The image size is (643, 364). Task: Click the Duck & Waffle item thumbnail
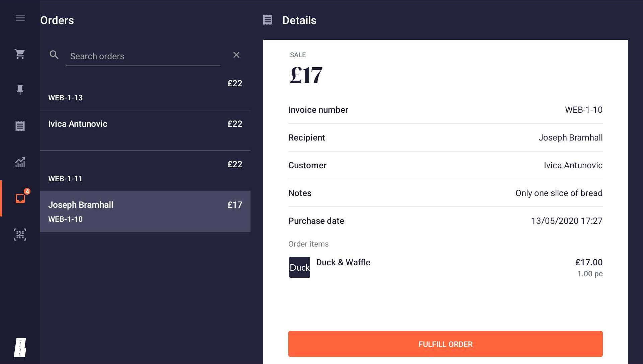(299, 267)
